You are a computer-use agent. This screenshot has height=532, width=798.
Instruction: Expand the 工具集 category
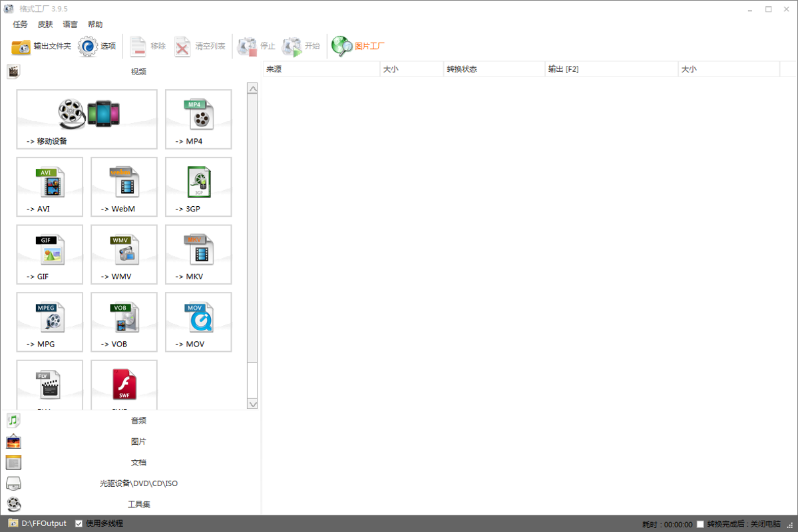[x=131, y=504]
